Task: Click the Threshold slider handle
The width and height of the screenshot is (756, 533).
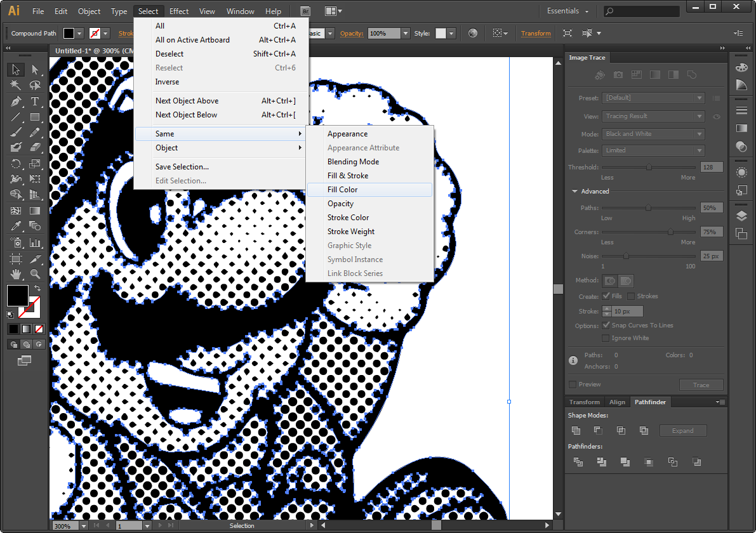Action: point(649,168)
